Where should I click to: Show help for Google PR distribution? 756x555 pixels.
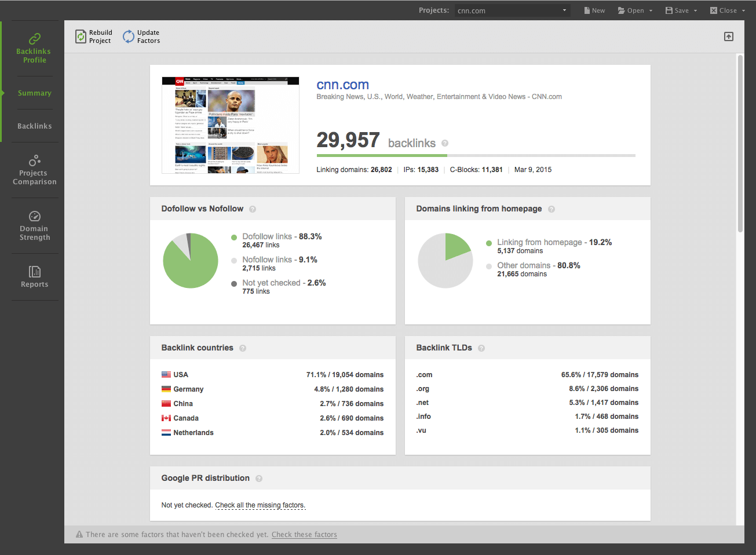coord(259,479)
